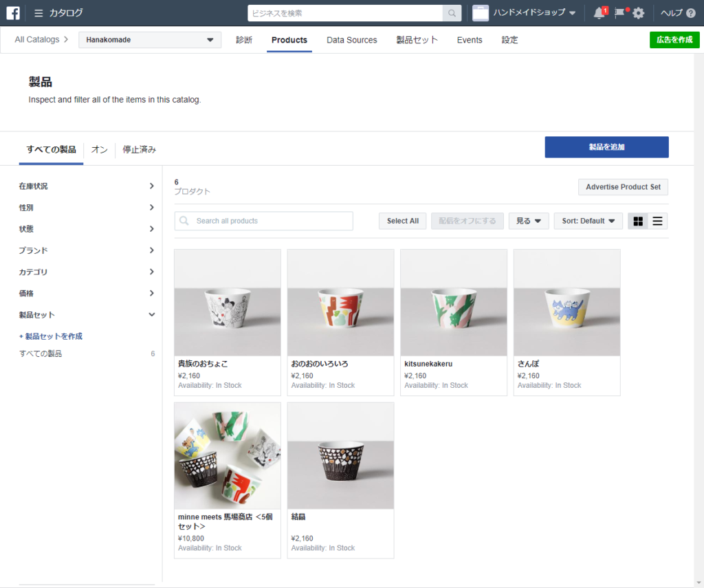
Task: Focus the Search all products field
Action: point(263,221)
